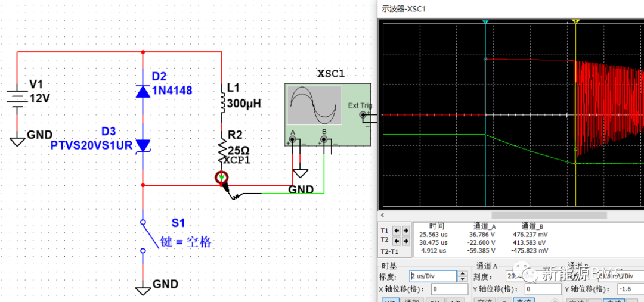Click the 'PTVS20VS1UR' part label
The image size is (644, 302).
[91, 145]
